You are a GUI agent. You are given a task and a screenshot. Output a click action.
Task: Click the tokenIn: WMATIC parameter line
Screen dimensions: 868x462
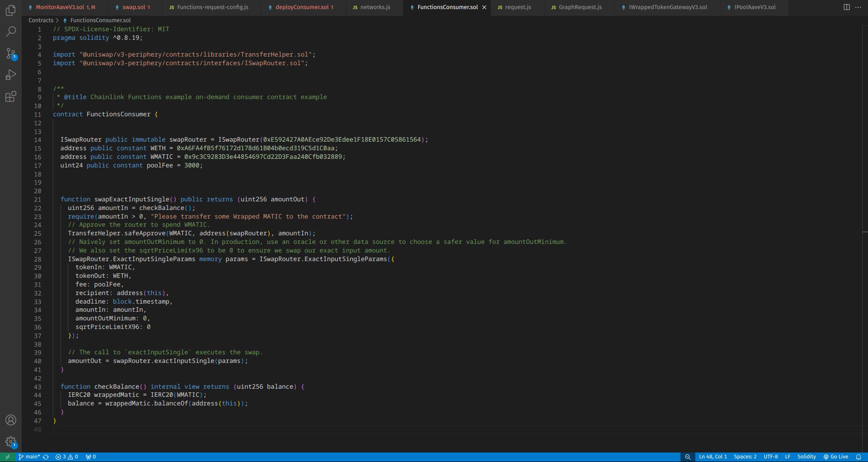[x=105, y=267]
